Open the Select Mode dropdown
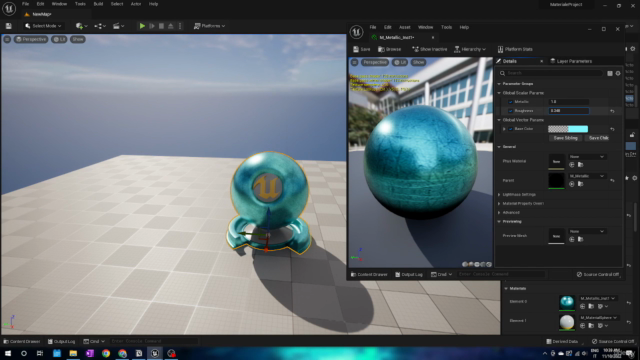 [x=43, y=26]
